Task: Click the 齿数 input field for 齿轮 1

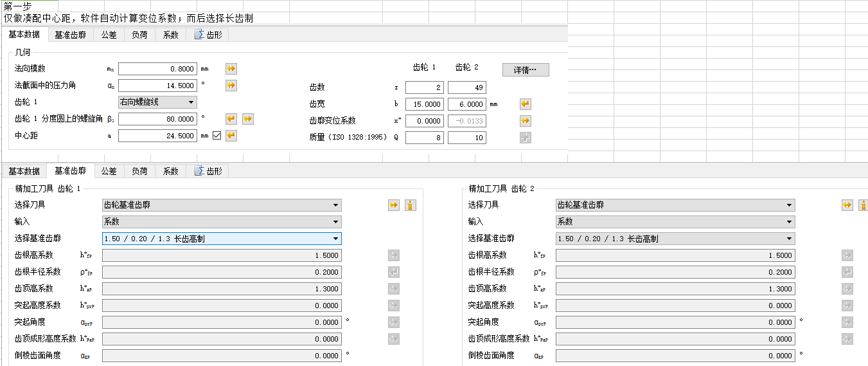Action: pyautogui.click(x=424, y=87)
